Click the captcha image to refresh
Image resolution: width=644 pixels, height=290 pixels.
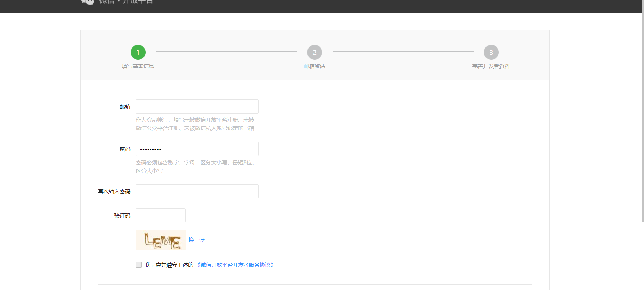tap(161, 240)
